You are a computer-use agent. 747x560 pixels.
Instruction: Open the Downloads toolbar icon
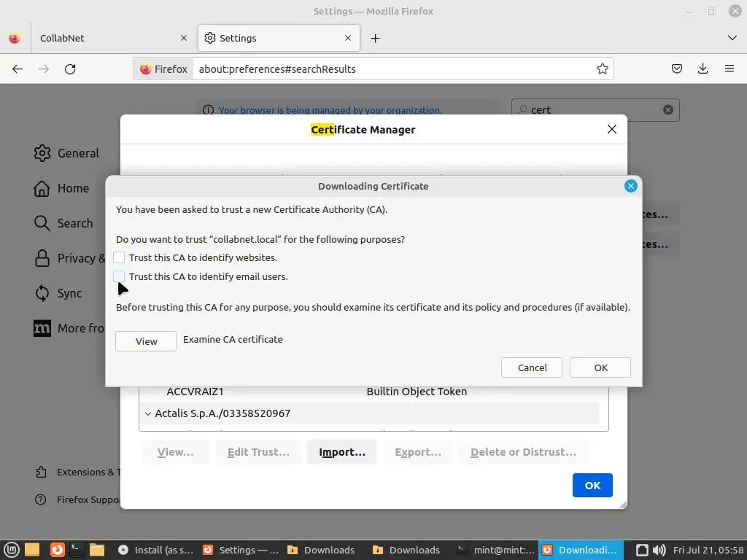pyautogui.click(x=703, y=69)
